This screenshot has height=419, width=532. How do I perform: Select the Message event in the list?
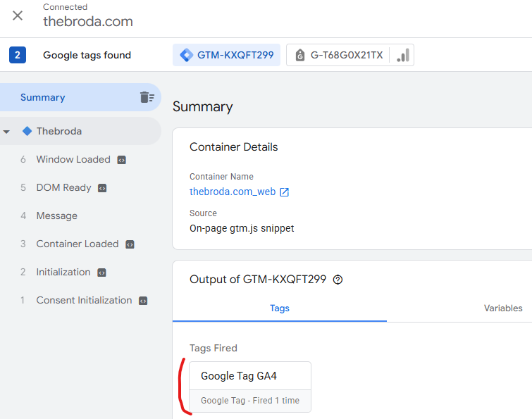pyautogui.click(x=56, y=216)
